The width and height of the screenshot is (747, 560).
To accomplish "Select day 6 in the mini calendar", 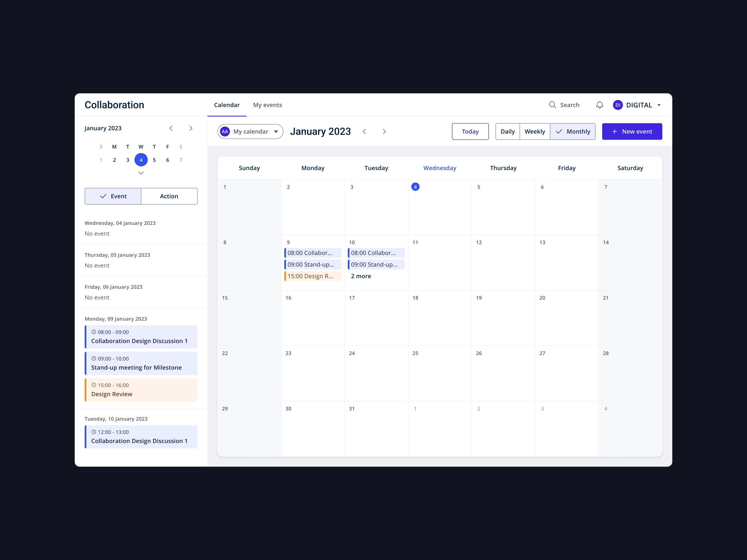I will click(x=167, y=160).
